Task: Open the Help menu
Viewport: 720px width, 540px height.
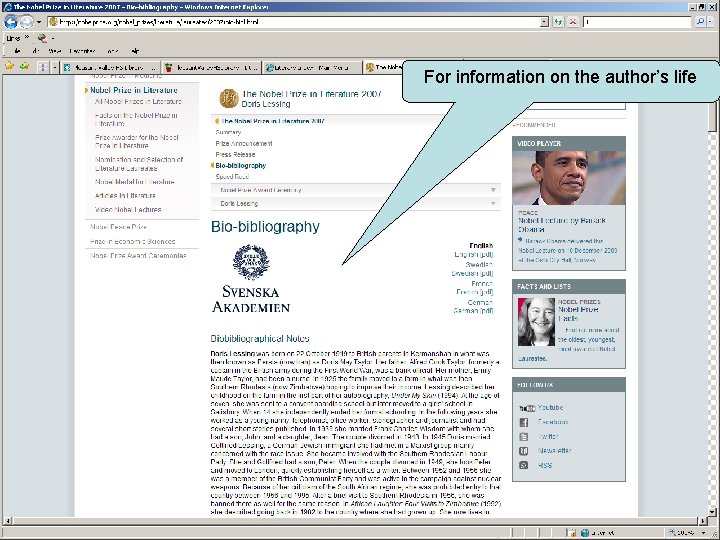Action: point(135,51)
